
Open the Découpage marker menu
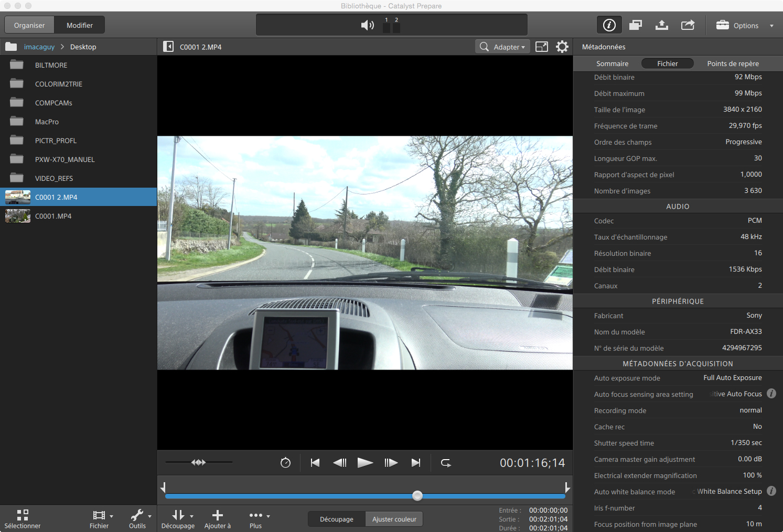(x=178, y=518)
